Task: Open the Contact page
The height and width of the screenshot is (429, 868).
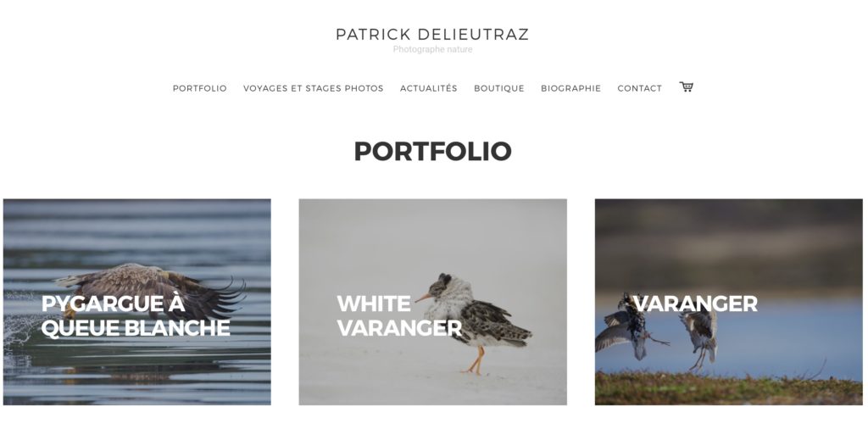Action: click(x=639, y=88)
